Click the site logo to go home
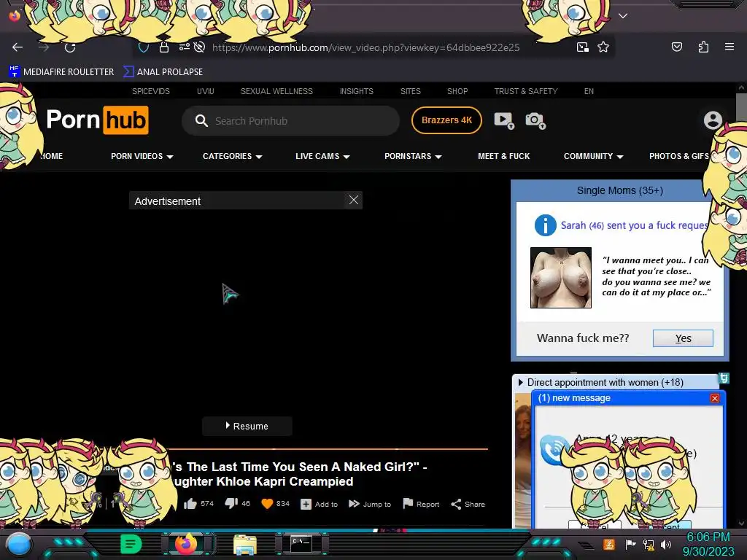747x560 pixels. coord(97,120)
